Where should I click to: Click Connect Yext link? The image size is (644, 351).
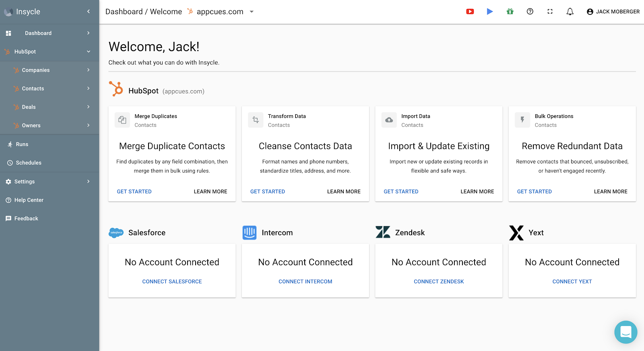coord(572,282)
